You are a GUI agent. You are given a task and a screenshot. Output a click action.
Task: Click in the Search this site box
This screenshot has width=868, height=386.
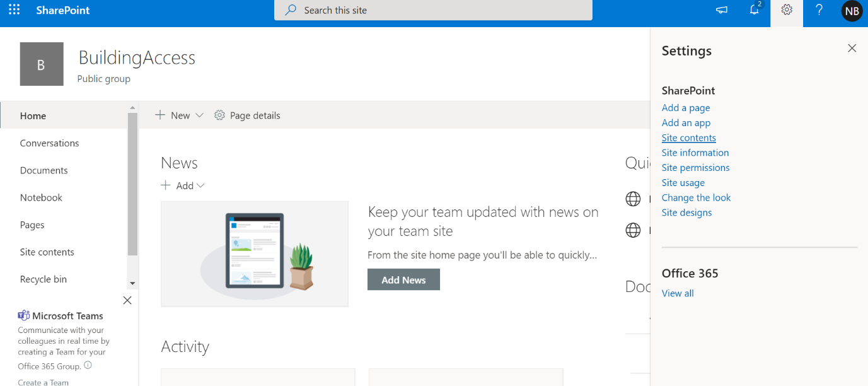coord(433,10)
